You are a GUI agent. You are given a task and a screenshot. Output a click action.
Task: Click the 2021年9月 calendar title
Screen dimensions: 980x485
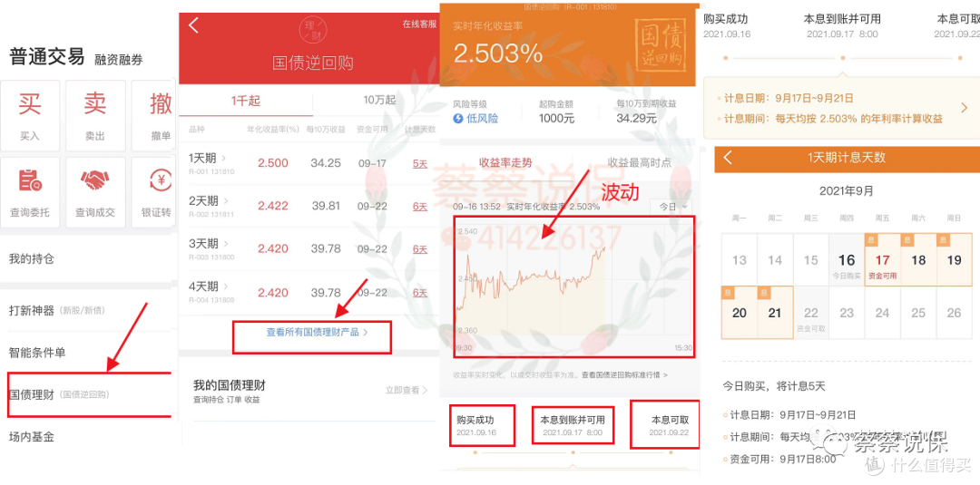847,190
